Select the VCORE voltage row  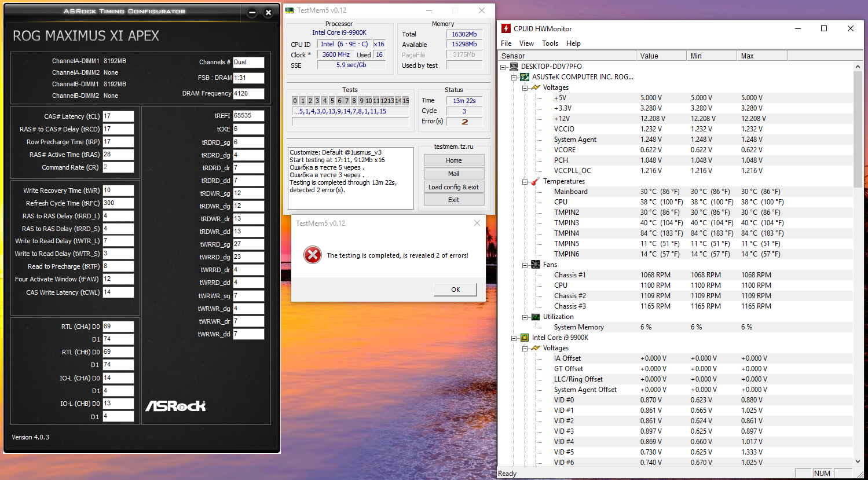[675, 150]
